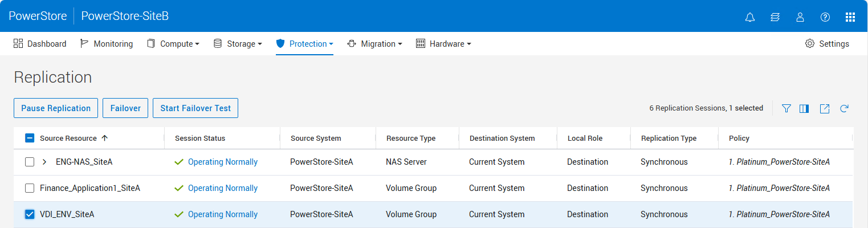Uncheck the VDI_ENV_SiteA row checkbox

(30, 214)
